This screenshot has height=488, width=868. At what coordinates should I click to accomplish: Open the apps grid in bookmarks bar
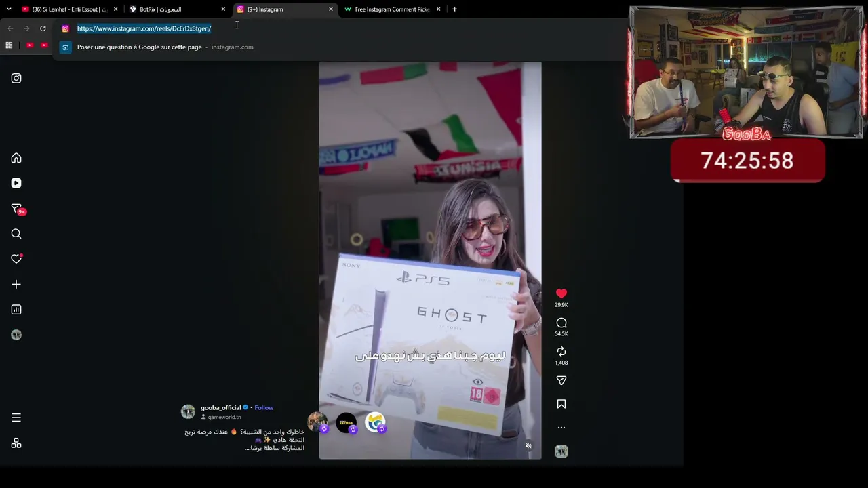click(9, 45)
